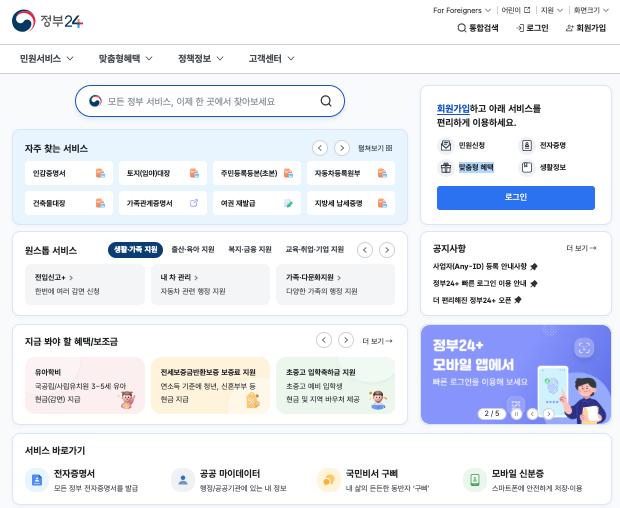Open the 유아학비 benefit card
The image size is (620, 508).
[x=85, y=385]
